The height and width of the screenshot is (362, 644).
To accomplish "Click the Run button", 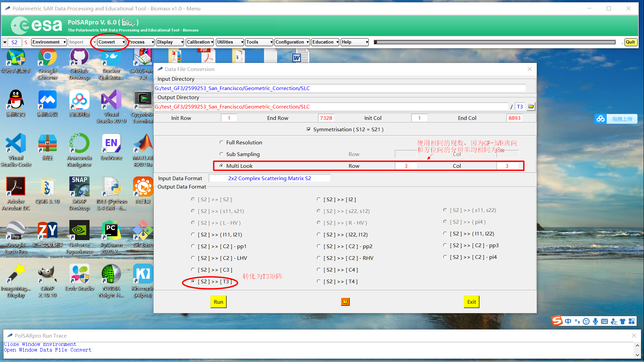I will coord(218,301).
